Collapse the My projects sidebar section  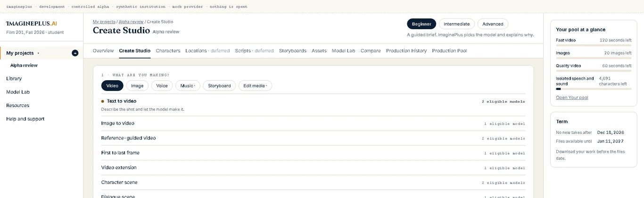(x=38, y=53)
